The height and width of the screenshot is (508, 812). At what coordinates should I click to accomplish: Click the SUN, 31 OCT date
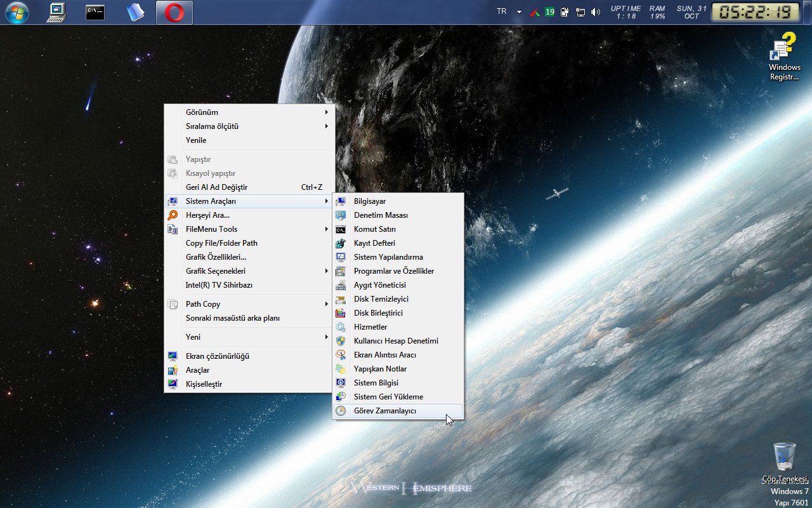click(x=691, y=12)
